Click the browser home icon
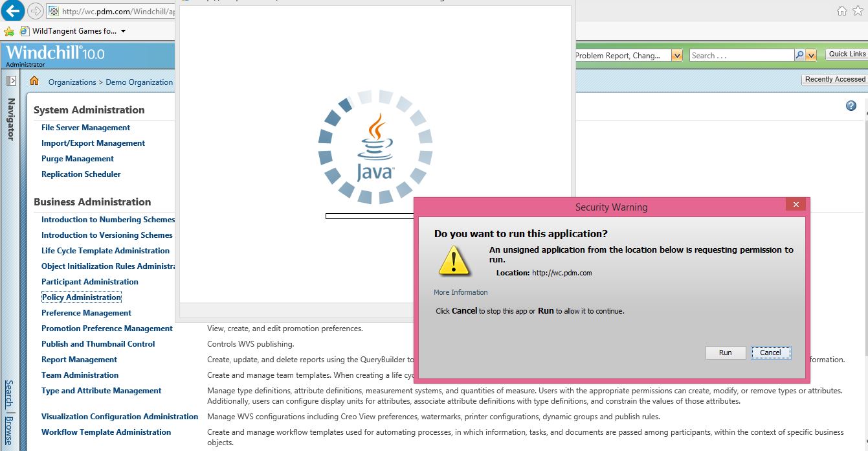This screenshot has width=868, height=451. [841, 11]
